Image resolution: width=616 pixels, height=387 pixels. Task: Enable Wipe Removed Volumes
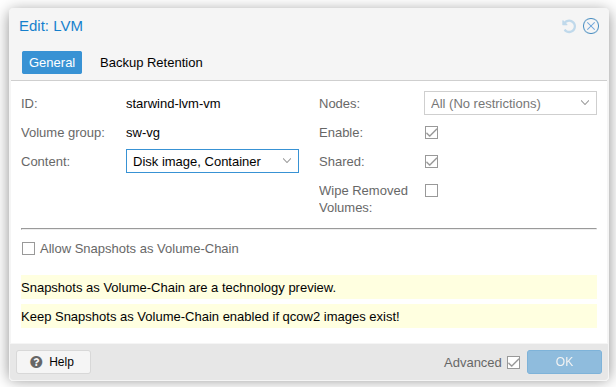pos(431,191)
